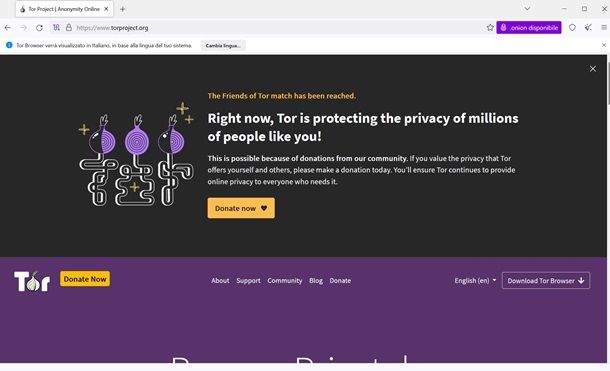Open the hamburger application menu
Image resolution: width=610 pixels, height=371 pixels.
(604, 28)
